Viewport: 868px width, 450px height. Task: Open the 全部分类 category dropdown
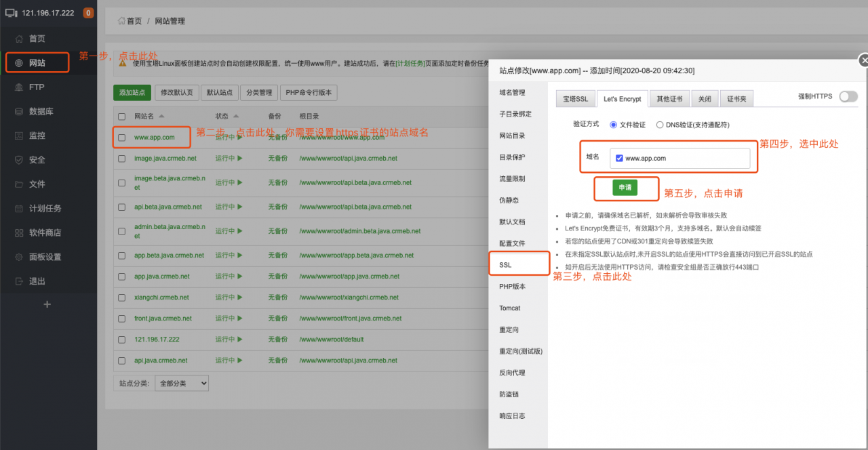182,384
